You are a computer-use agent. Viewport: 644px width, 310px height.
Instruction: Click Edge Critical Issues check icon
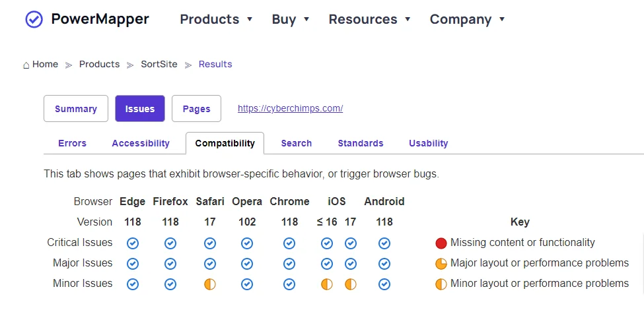coord(133,243)
